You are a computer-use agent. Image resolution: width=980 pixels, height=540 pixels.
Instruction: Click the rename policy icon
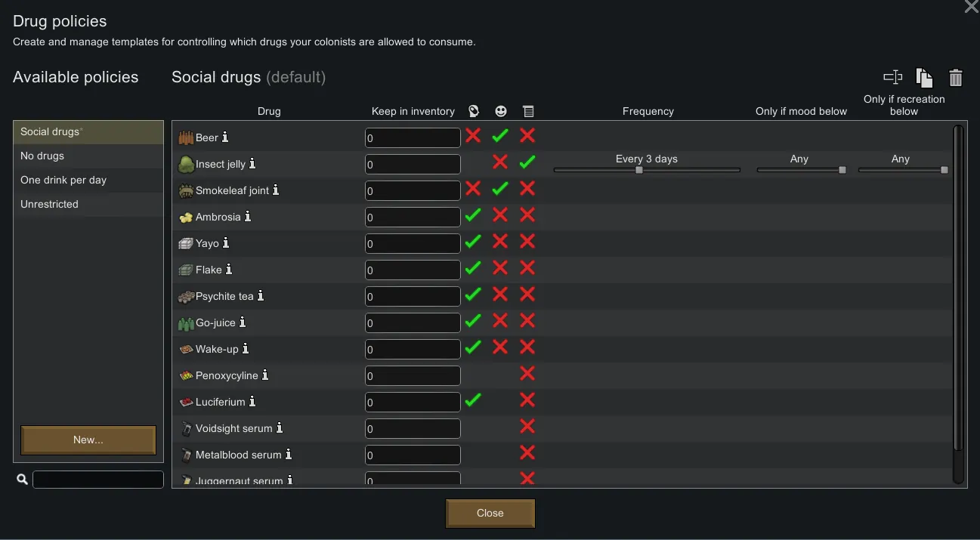click(x=893, y=77)
